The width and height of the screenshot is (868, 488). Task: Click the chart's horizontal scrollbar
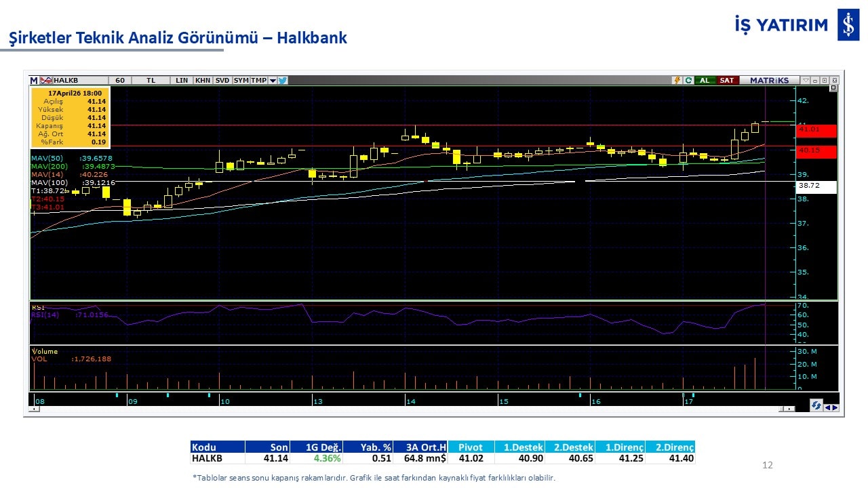[407, 409]
